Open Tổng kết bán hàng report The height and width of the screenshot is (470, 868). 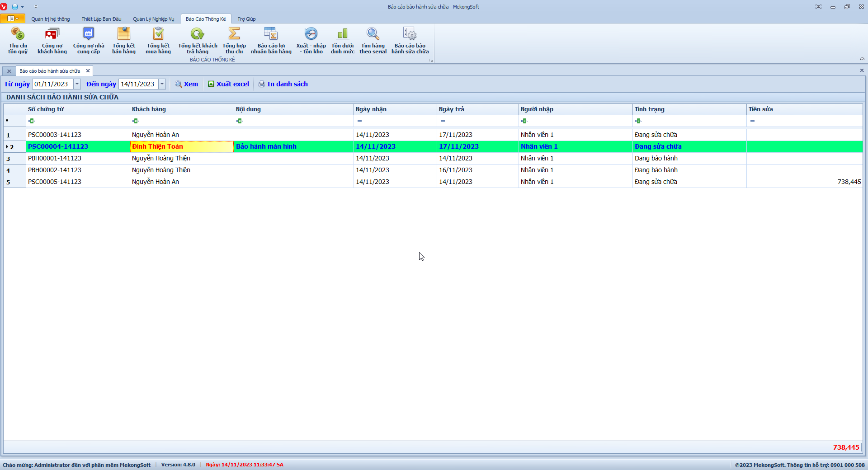123,40
